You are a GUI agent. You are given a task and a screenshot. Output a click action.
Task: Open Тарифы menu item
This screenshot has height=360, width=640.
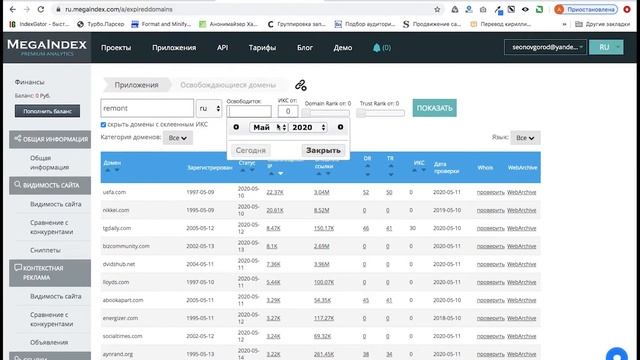pyautogui.click(x=262, y=48)
